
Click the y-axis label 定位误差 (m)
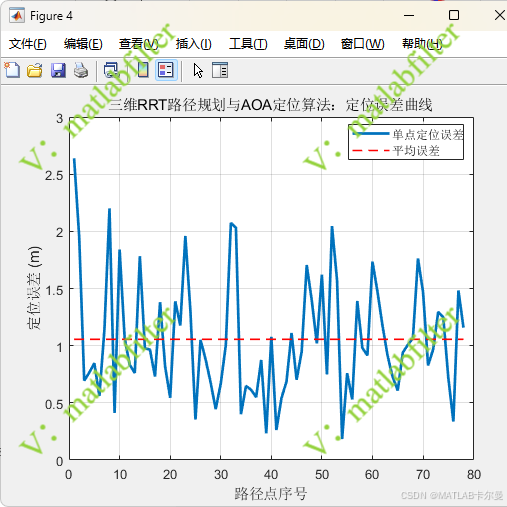tap(34, 288)
